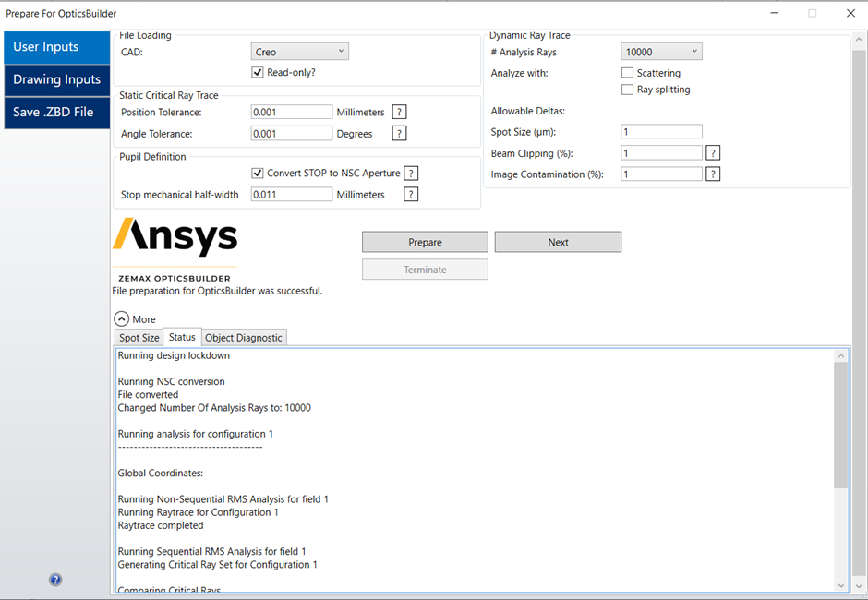Screen dimensions: 868x600
Task: Open help for Convert STOP to NSC Aperture
Action: [411, 173]
